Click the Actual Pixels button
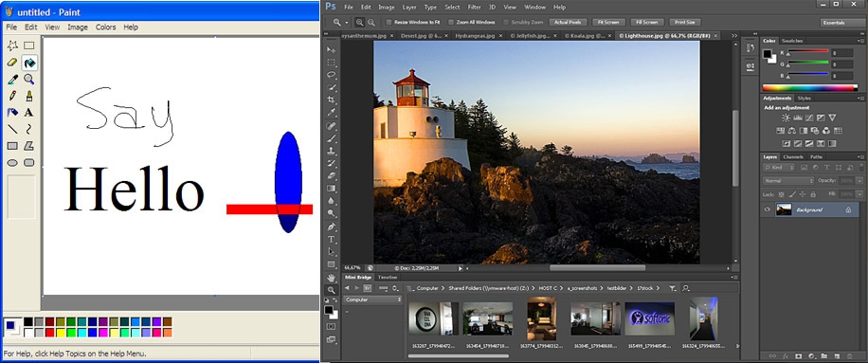Screen dimensions: 868x363 pos(568,22)
